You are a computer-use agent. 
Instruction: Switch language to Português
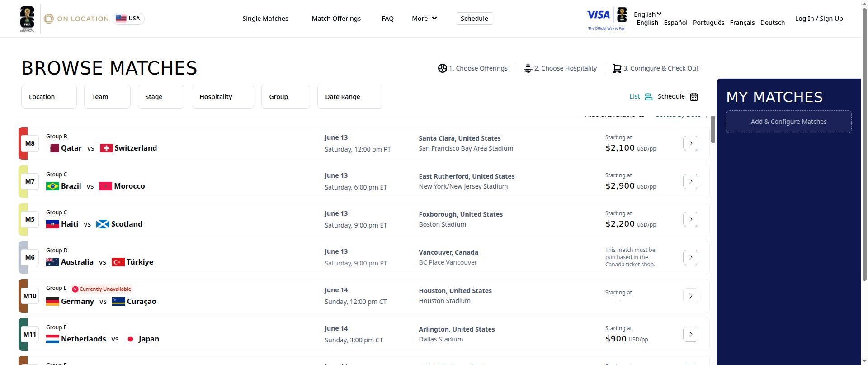708,23
